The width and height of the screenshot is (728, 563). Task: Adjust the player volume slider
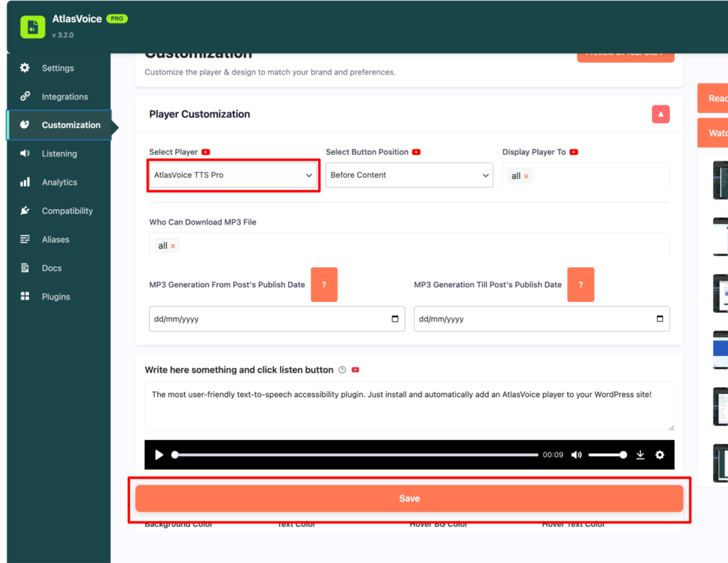click(x=607, y=455)
